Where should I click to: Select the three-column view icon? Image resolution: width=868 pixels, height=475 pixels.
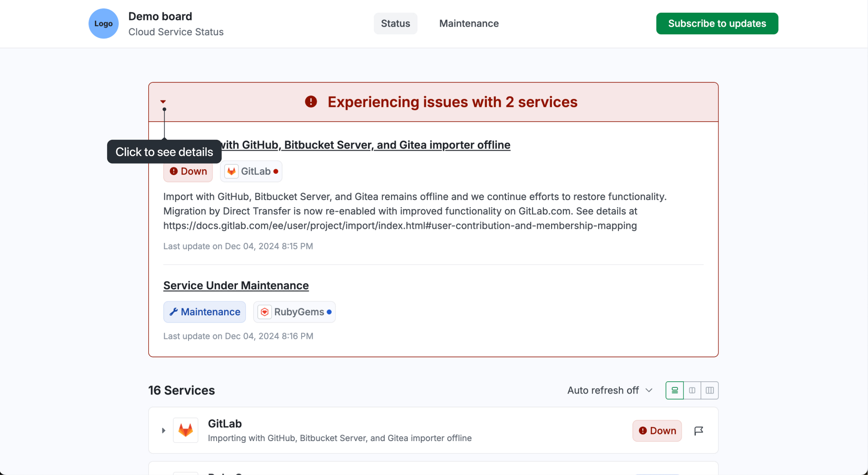click(x=710, y=390)
